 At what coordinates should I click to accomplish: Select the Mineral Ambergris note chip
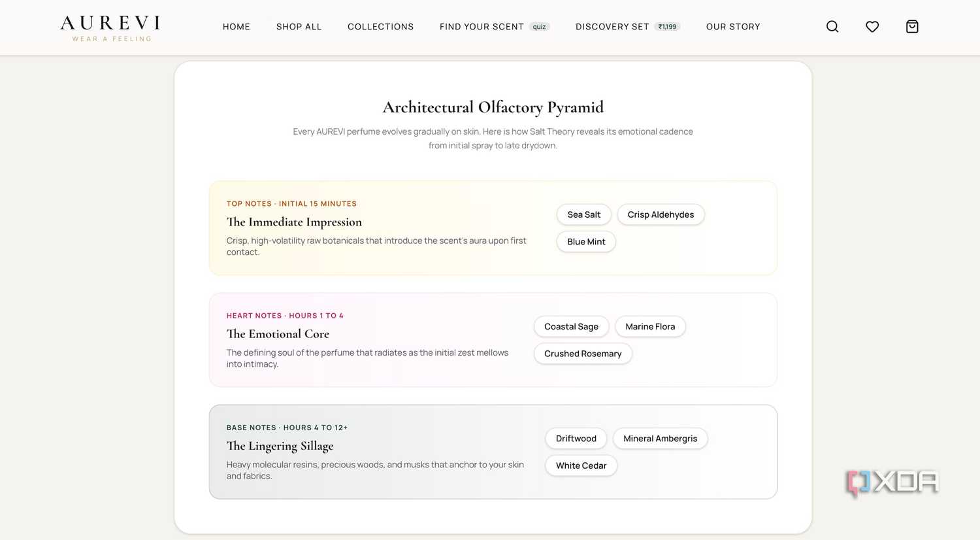660,439
